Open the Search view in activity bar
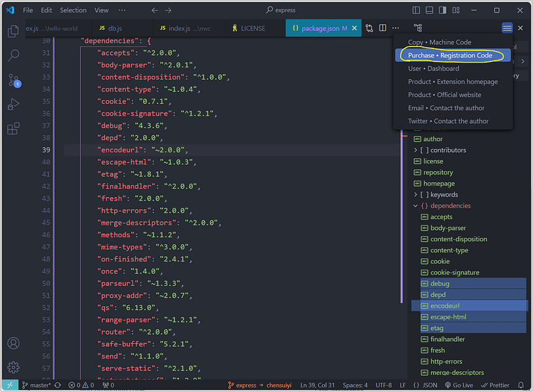Viewport: 533px width, 392px height. coord(13,56)
